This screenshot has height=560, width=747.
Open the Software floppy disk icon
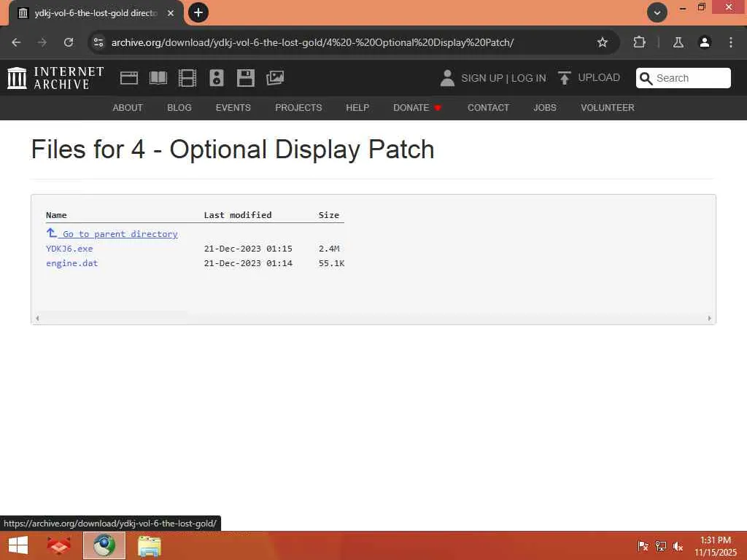[x=246, y=78]
